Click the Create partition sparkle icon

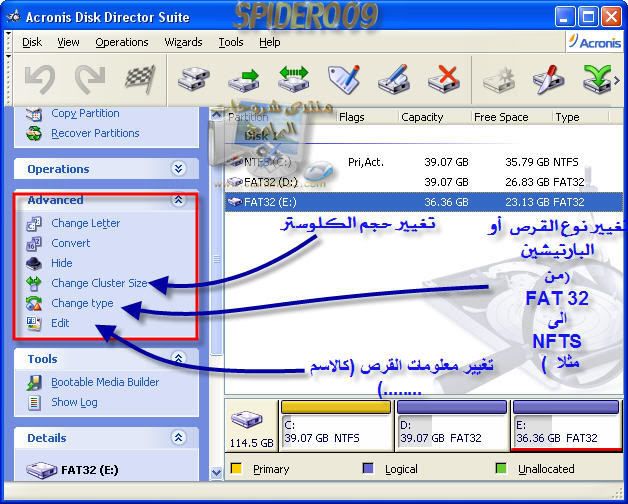point(498,79)
